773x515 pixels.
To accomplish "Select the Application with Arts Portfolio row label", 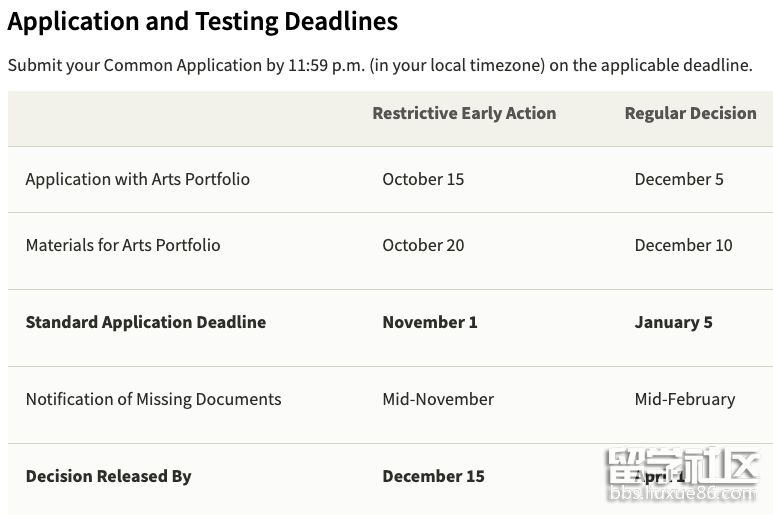I will point(137,179).
